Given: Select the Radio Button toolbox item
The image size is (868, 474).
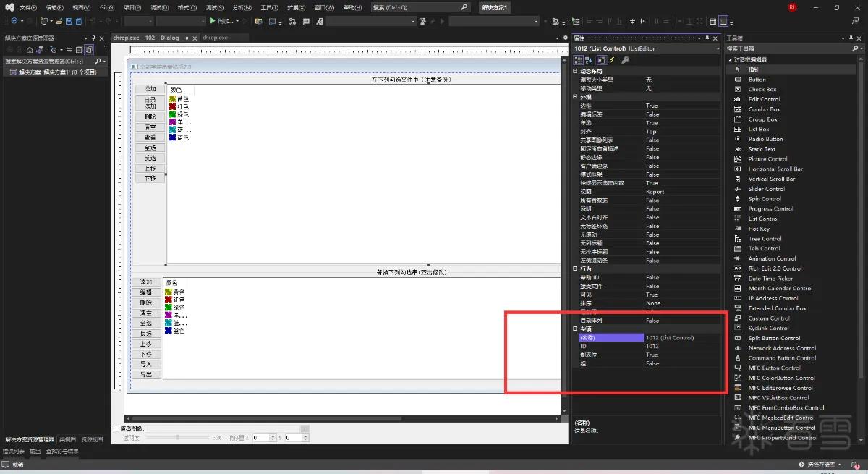Looking at the screenshot, I should pyautogui.click(x=765, y=139).
